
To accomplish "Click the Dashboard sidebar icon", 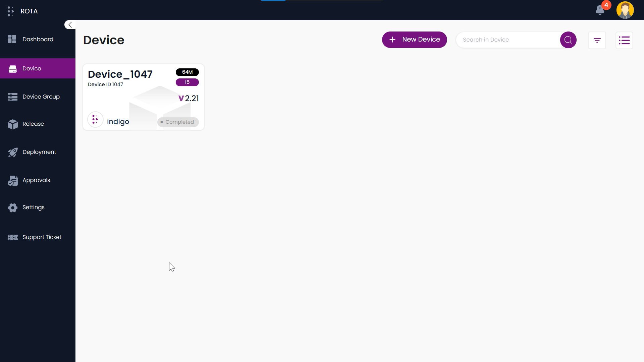I will coord(11,39).
